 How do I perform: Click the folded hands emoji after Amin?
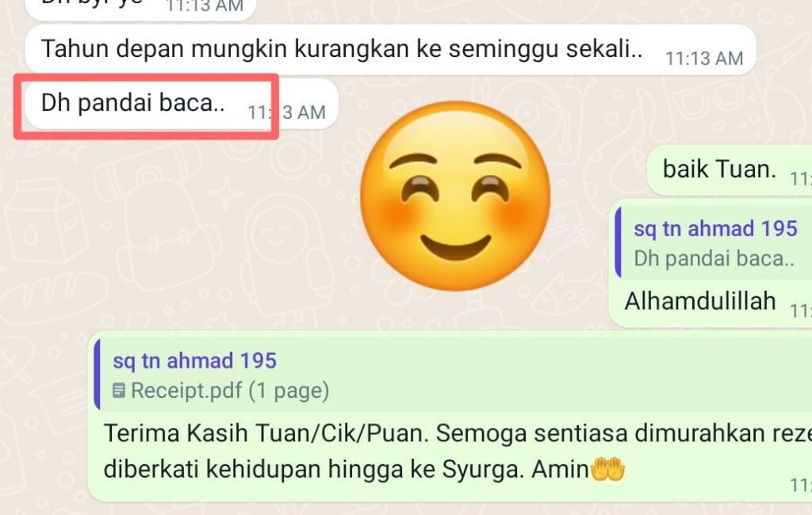[x=607, y=470]
